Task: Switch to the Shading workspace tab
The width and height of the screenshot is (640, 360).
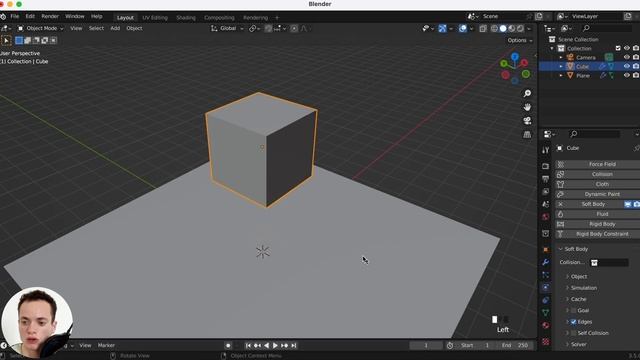Action: coord(186,18)
